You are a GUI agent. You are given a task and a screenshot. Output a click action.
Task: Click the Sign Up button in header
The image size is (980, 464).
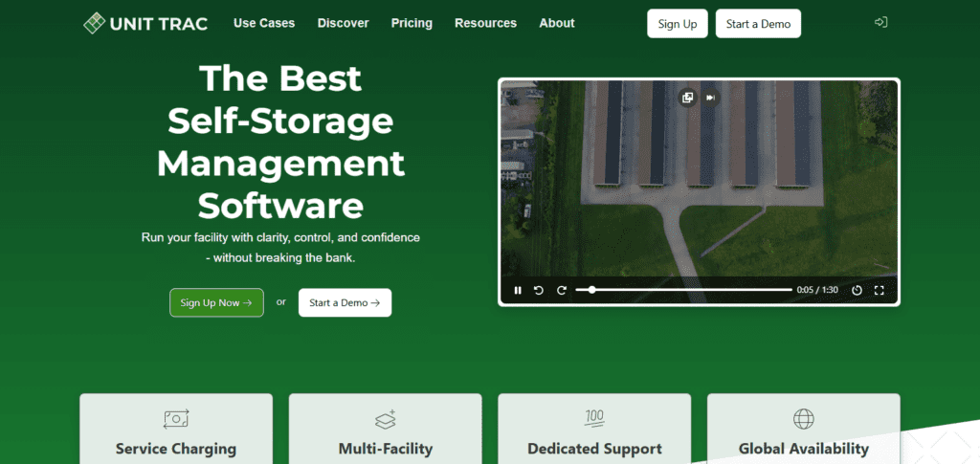click(x=678, y=24)
